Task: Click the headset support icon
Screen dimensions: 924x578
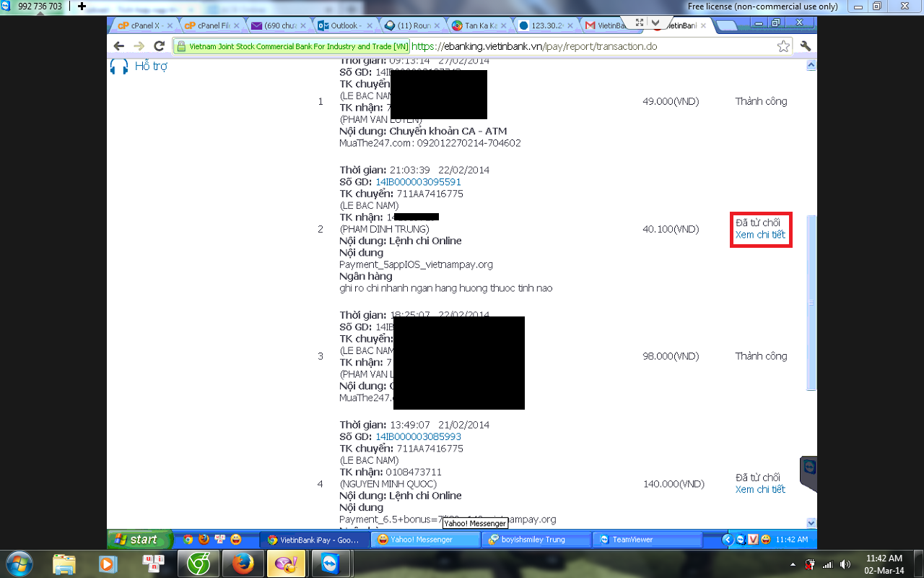Action: tap(118, 66)
